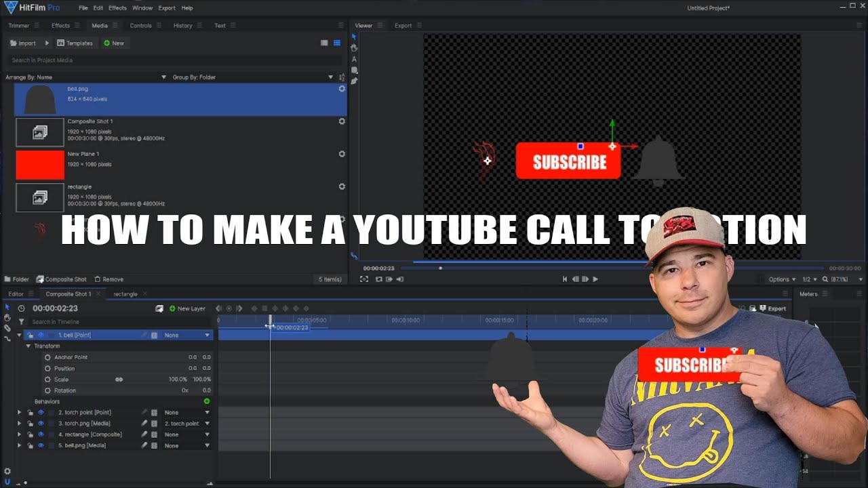Select the rectangle mask tool in Viewer

tap(354, 70)
